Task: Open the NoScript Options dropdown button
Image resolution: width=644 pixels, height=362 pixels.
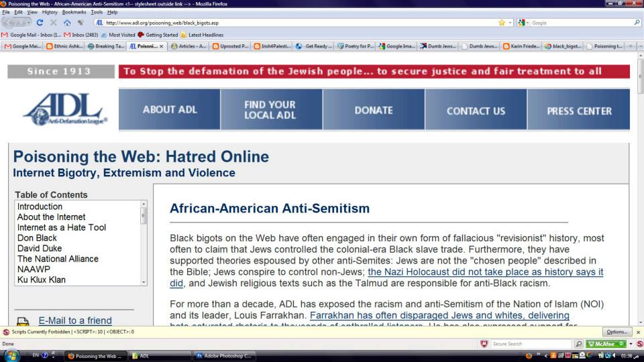Action: [616, 331]
